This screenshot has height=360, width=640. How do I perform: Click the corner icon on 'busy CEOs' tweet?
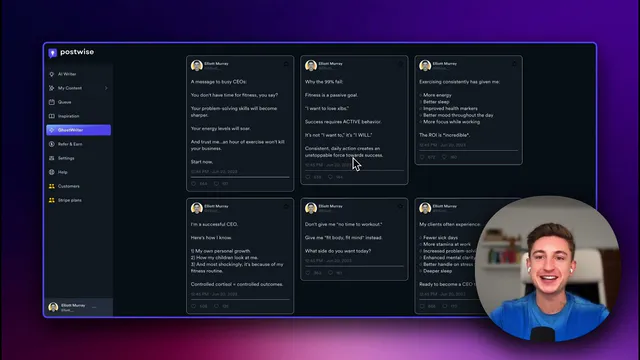pos(286,64)
